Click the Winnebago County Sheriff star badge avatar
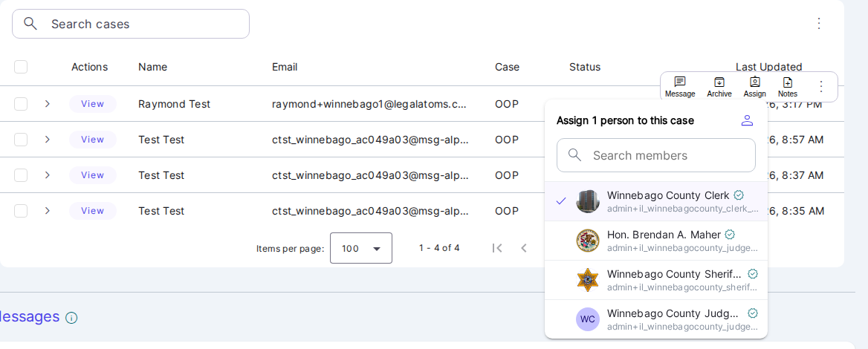The width and height of the screenshot is (868, 349). 588,280
